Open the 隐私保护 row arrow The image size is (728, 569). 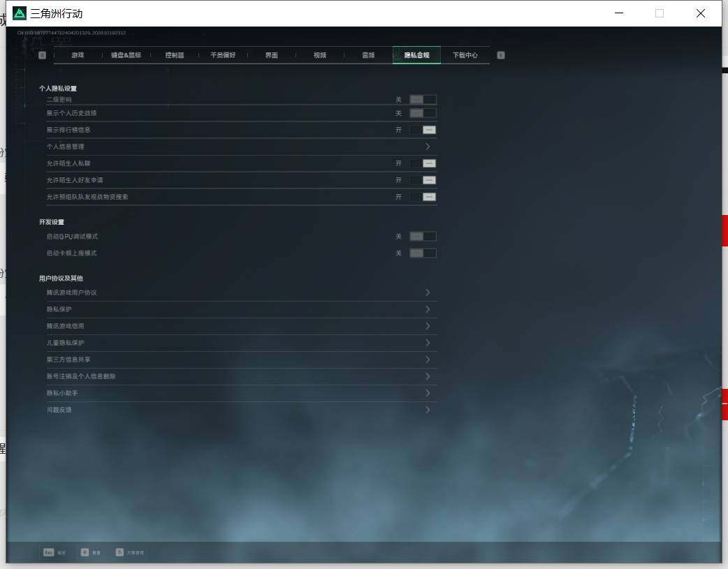coord(428,309)
